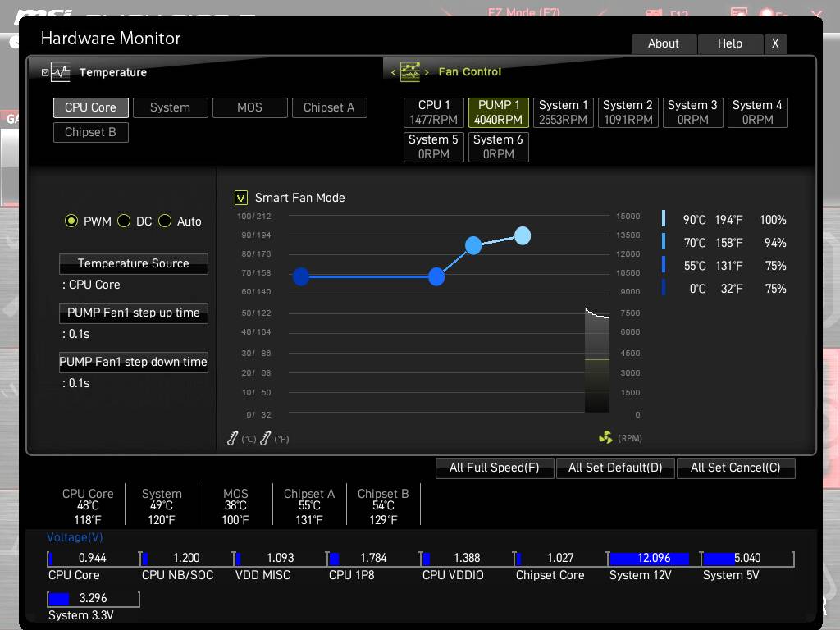Click the 70°C point on fan curve

coord(473,245)
